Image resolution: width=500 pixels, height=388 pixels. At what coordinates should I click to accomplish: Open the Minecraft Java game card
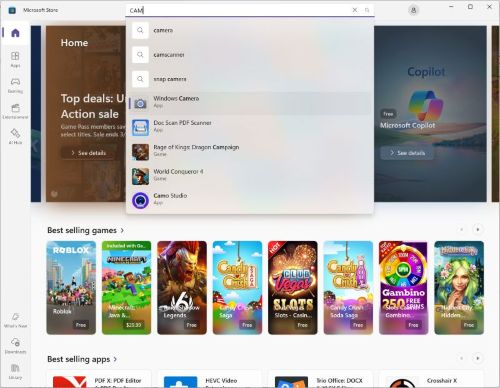(126, 288)
